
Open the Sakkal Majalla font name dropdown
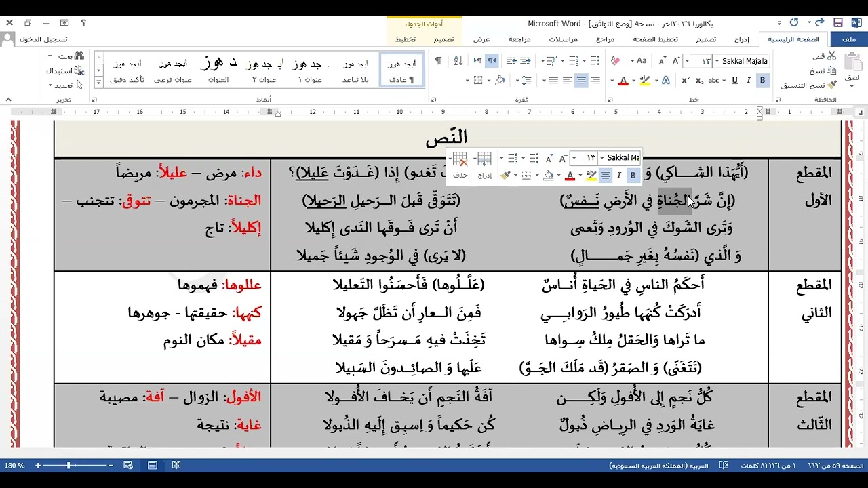click(x=717, y=61)
